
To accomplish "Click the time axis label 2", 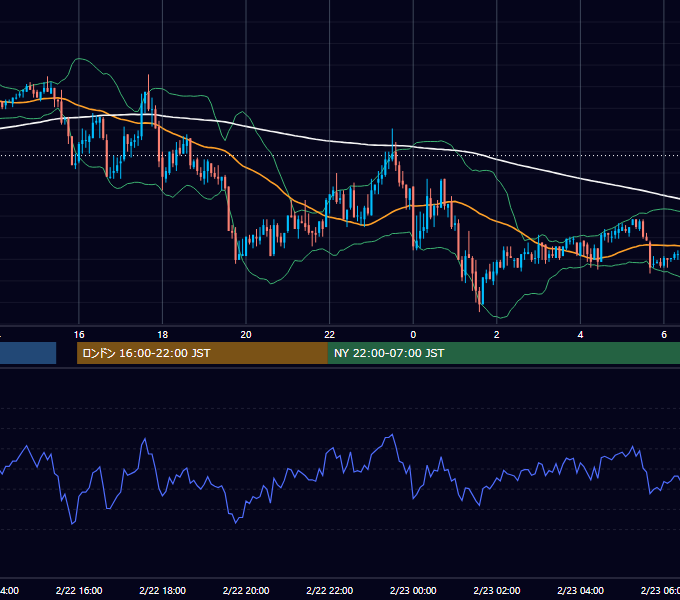I will point(497,335).
